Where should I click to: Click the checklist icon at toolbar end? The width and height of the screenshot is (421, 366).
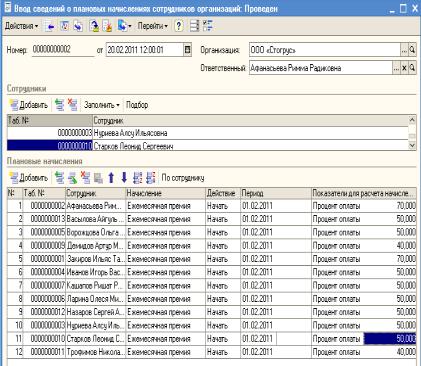click(x=208, y=26)
